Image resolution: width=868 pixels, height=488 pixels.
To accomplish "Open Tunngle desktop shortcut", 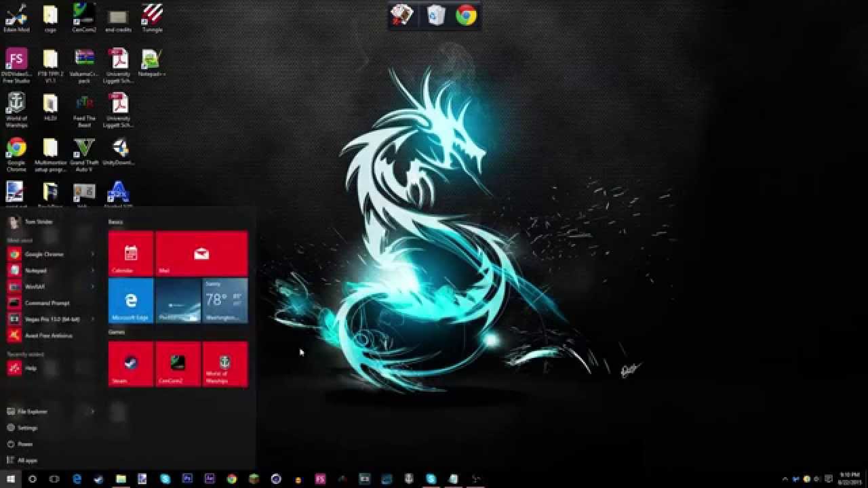I will 152,19.
